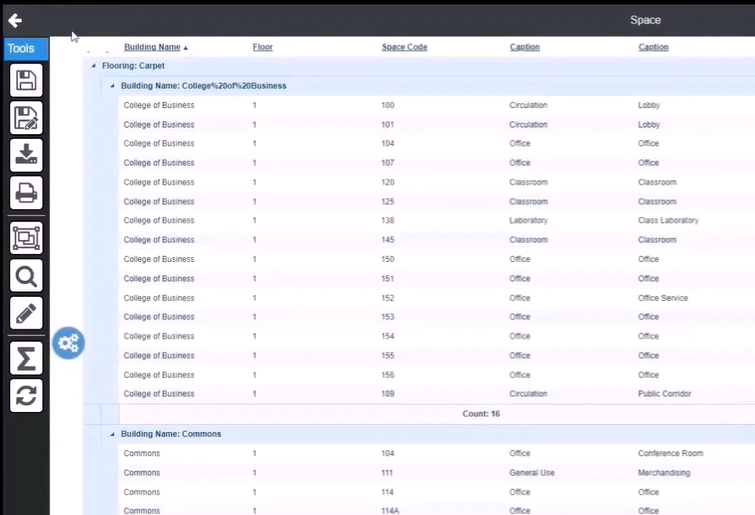The image size is (755, 515).
Task: Click the Office Service caption cell
Action: pyautogui.click(x=663, y=298)
